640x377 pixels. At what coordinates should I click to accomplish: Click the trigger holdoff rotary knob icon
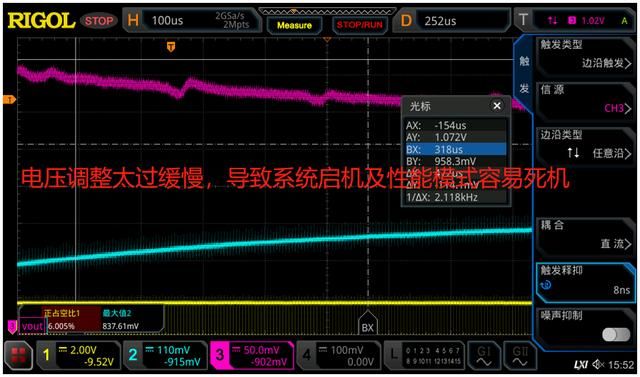point(547,285)
